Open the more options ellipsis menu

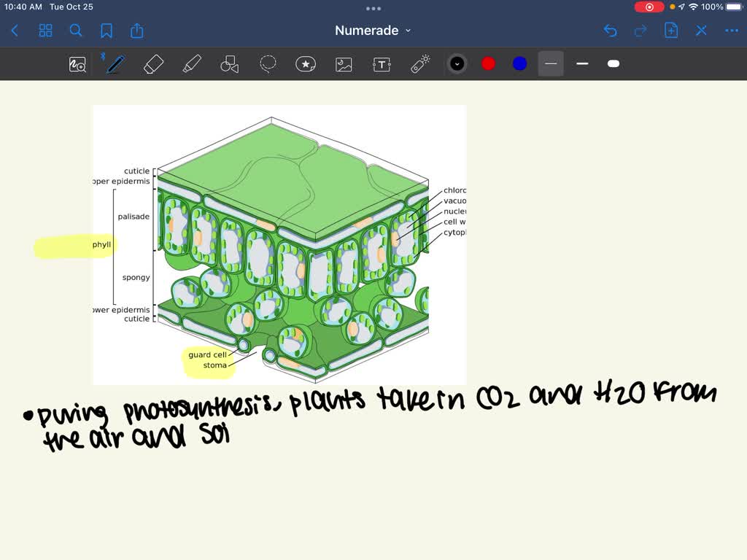coord(730,31)
